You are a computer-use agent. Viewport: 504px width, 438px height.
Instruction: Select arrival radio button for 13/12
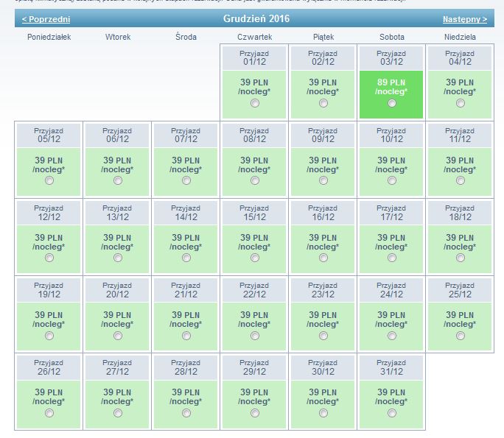coord(118,258)
